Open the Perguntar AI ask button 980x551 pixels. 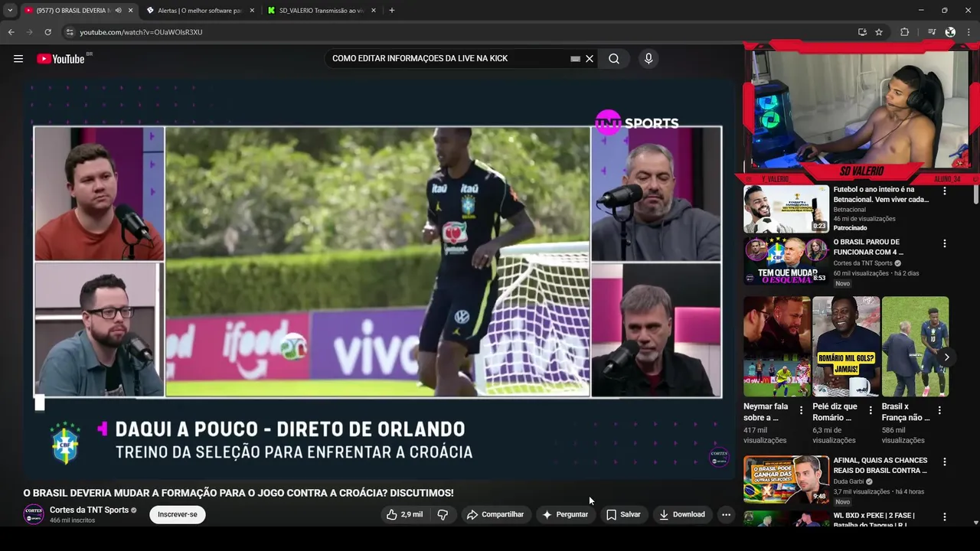coord(565,514)
